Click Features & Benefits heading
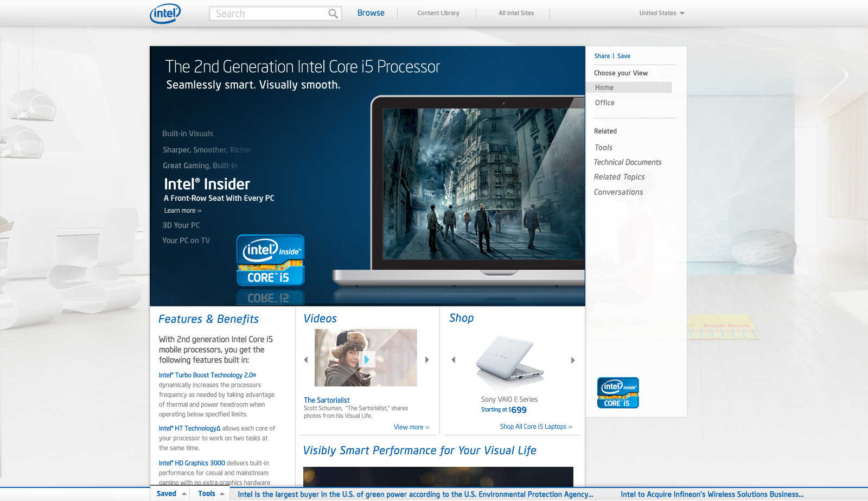The width and height of the screenshot is (868, 501). [208, 319]
